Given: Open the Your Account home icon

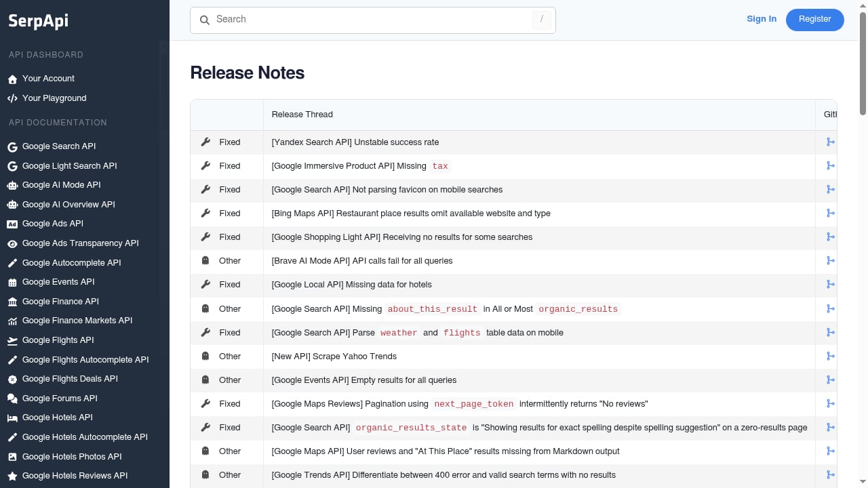Looking at the screenshot, I should [12, 79].
